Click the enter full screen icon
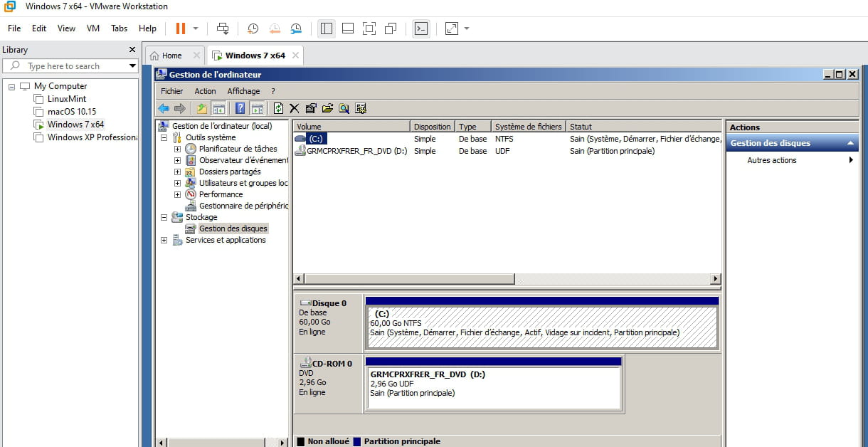This screenshot has height=447, width=868. tap(369, 28)
